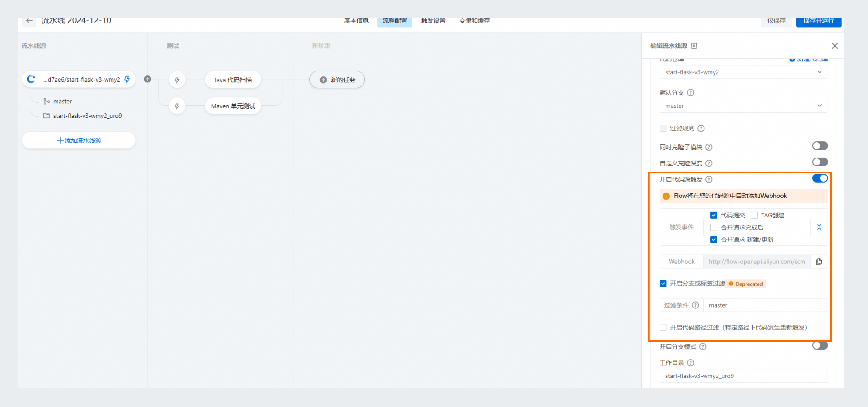This screenshot has height=407, width=868.
Task: Click the 流水线源 column title
Action: click(34, 46)
